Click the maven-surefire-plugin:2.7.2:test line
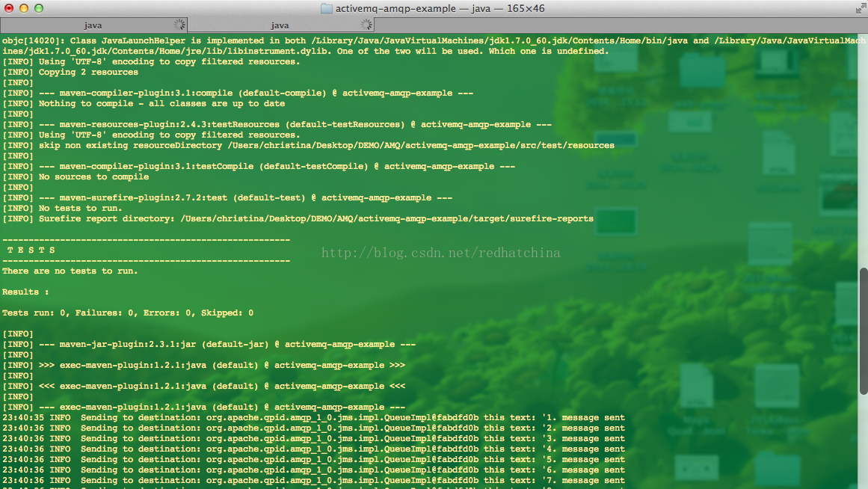The height and width of the screenshot is (489, 868). (x=227, y=197)
